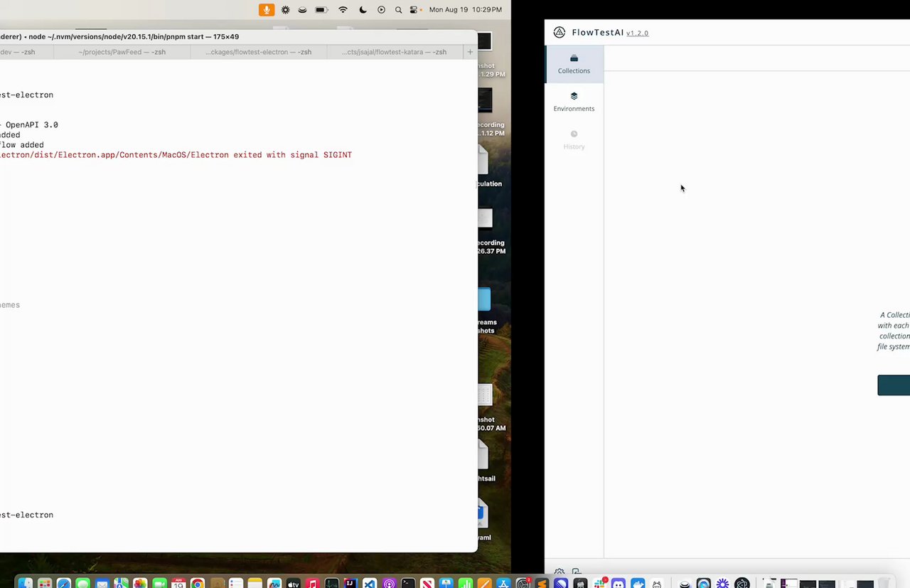The image size is (910, 588).
Task: Switch to the PawFeed terminal tab
Action: (x=122, y=52)
